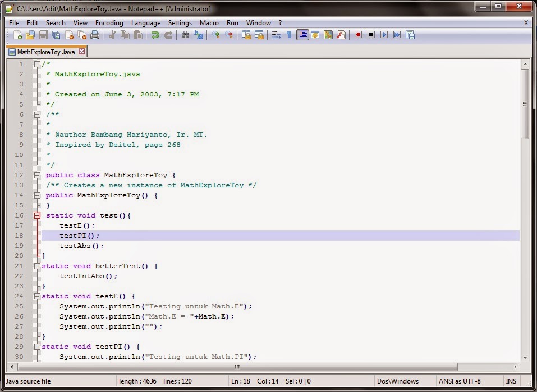
Task: Collapse the class MathExploreToy fold at line 12
Action: coord(38,176)
